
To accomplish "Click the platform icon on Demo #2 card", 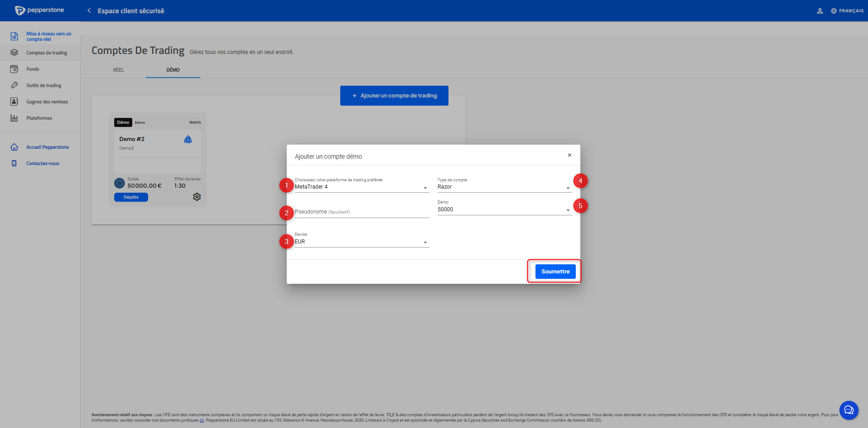I will (x=188, y=139).
